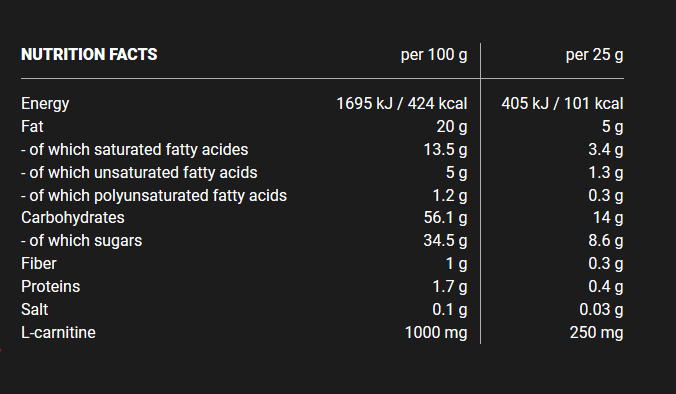Click the of which sugars label
The image size is (676, 394).
(81, 241)
